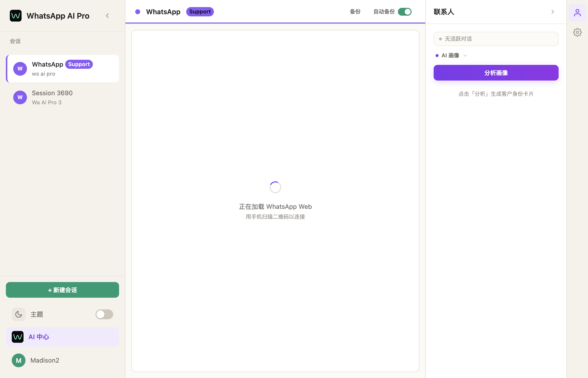Toggle the 自动备份 switch off
The width and height of the screenshot is (588, 378).
[x=404, y=12]
